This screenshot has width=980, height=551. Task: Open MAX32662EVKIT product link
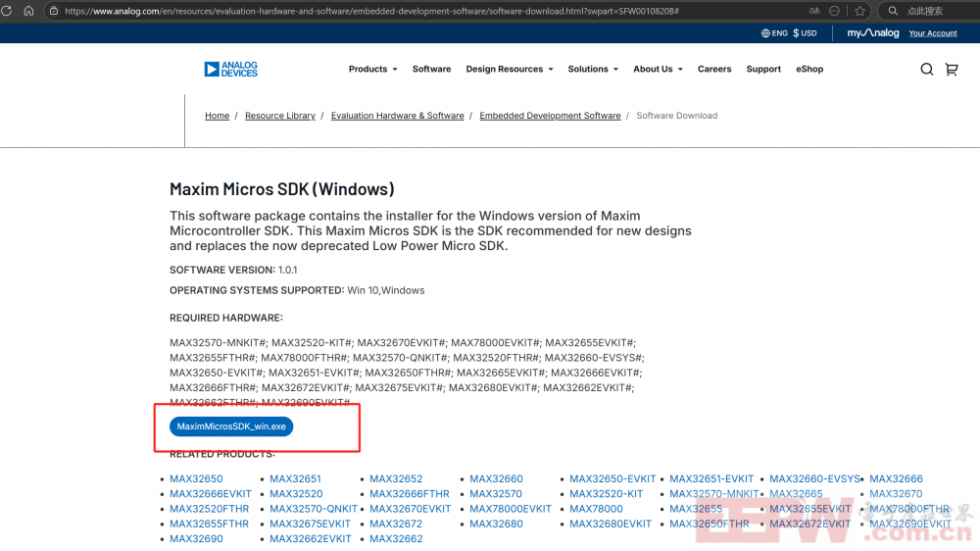click(x=311, y=539)
